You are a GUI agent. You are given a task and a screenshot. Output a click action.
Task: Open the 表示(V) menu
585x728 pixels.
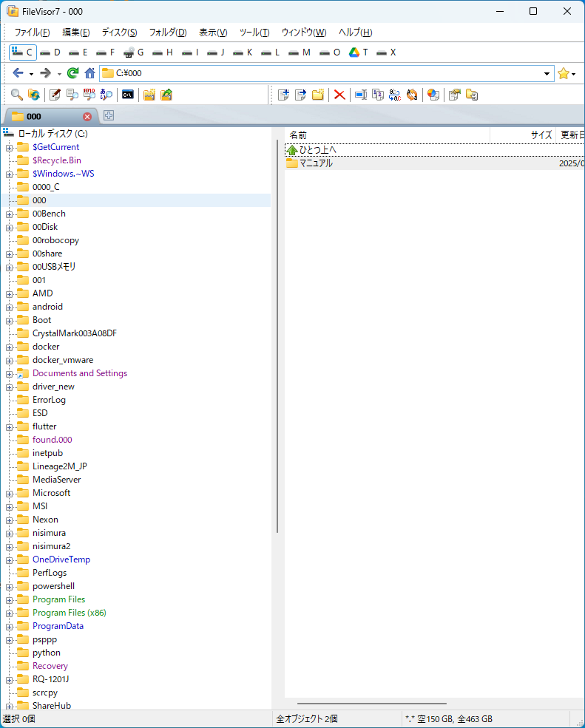(213, 33)
